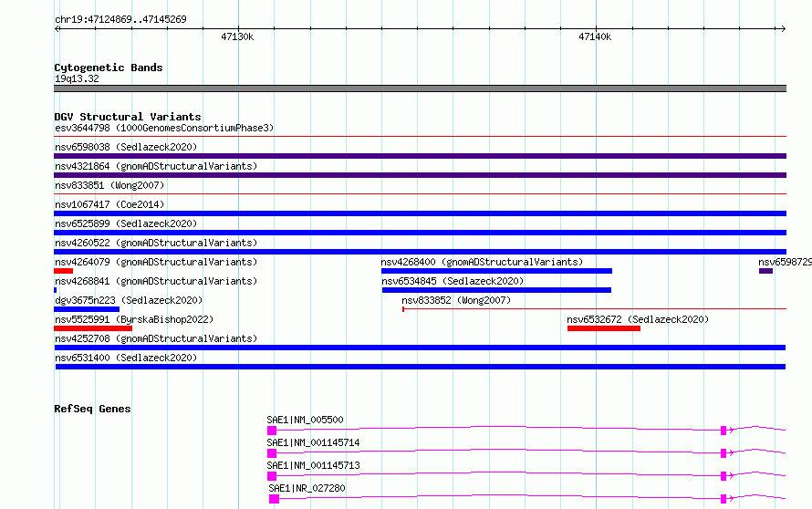Click nsv833852 (Wong2007) label
The width and height of the screenshot is (812, 509).
point(456,300)
